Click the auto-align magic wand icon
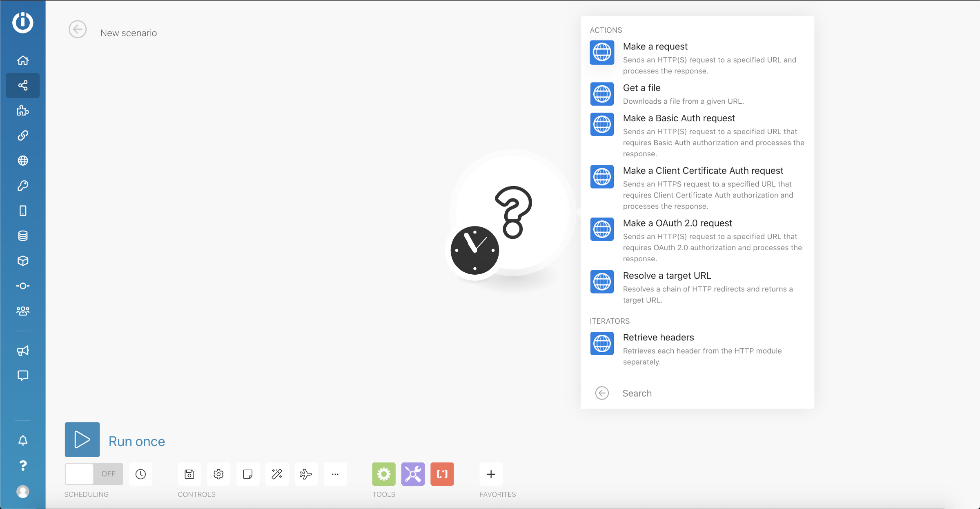980x509 pixels. pos(277,474)
